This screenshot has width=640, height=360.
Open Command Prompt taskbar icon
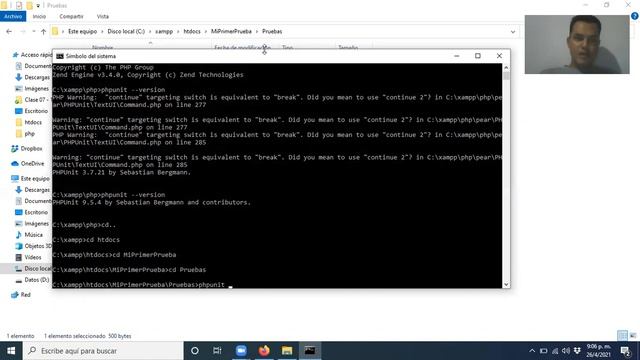(310, 351)
